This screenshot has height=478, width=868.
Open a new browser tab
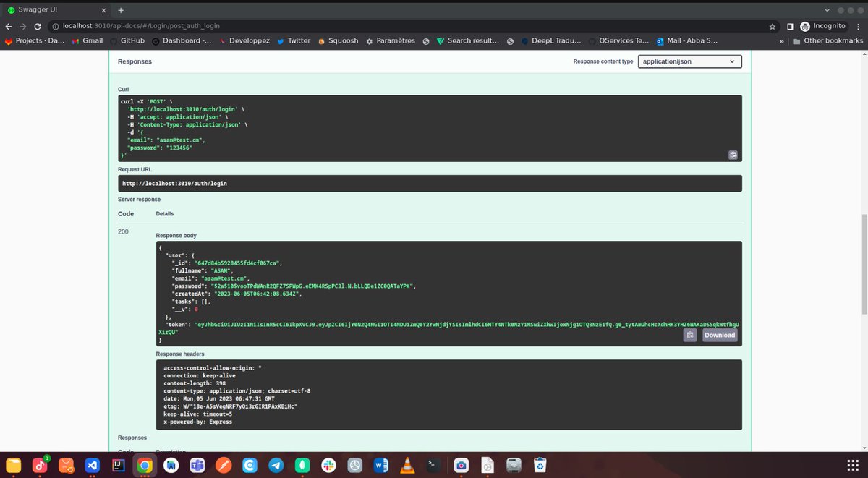(x=120, y=11)
